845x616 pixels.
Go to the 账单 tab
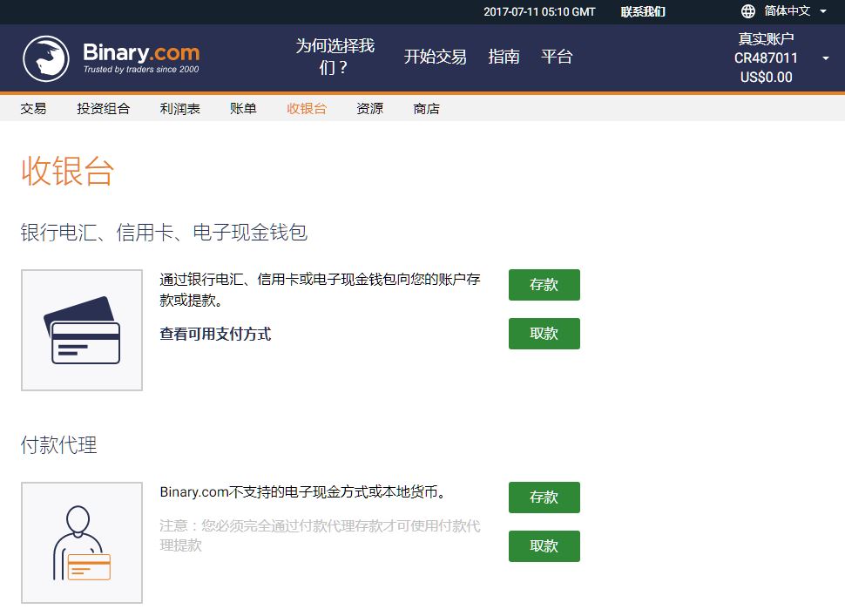[x=243, y=109]
